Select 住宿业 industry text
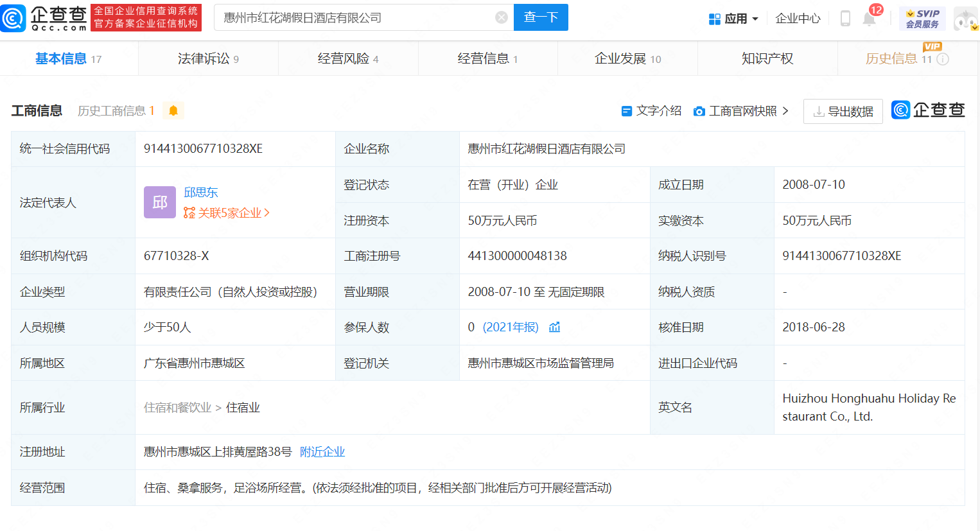Screen dimensions: 980x531 (243, 407)
